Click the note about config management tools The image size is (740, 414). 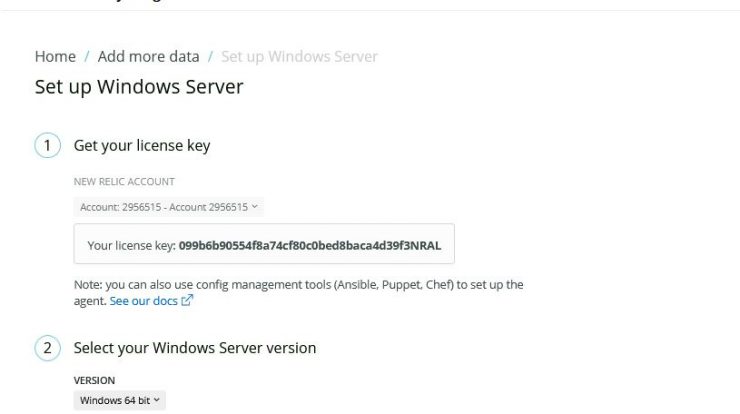[298, 293]
